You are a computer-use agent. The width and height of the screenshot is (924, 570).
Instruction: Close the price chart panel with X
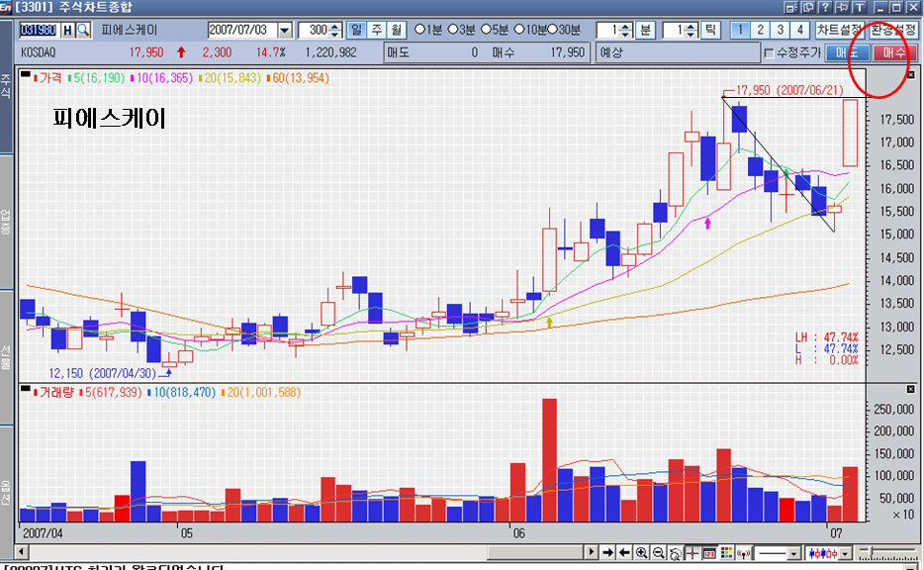[910, 75]
